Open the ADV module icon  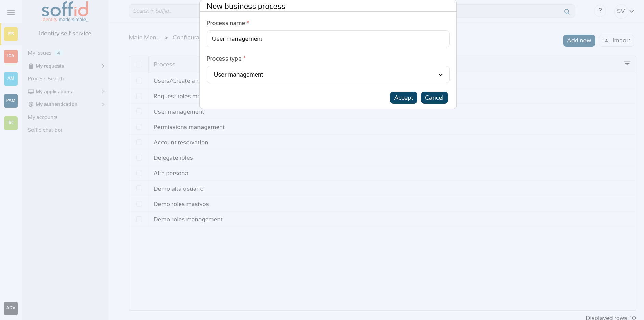[x=11, y=308]
